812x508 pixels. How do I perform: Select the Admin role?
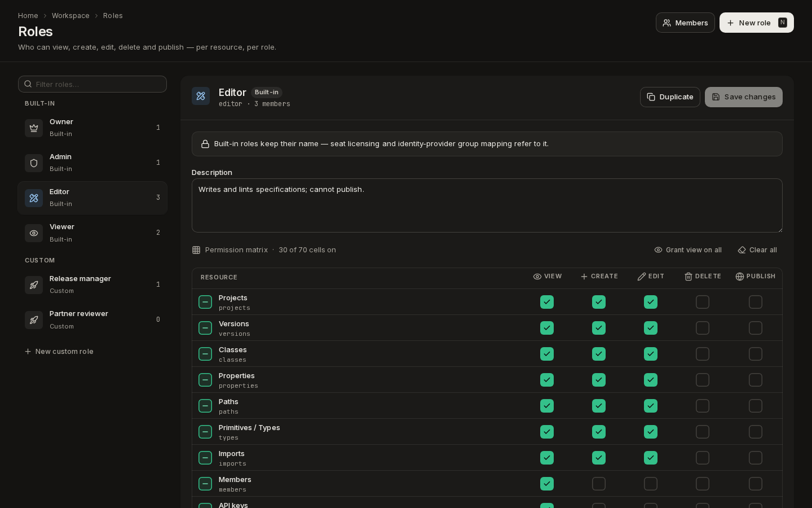tap(92, 163)
